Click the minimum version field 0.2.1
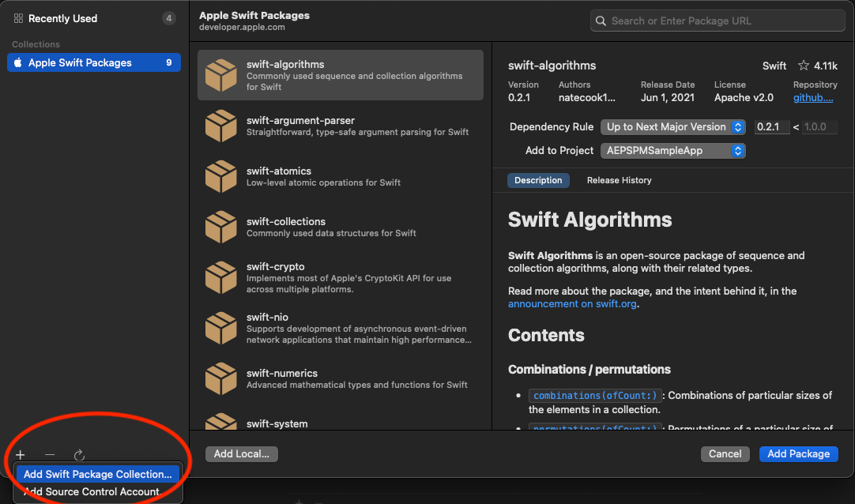Viewport: 855px width, 504px height. (x=771, y=127)
